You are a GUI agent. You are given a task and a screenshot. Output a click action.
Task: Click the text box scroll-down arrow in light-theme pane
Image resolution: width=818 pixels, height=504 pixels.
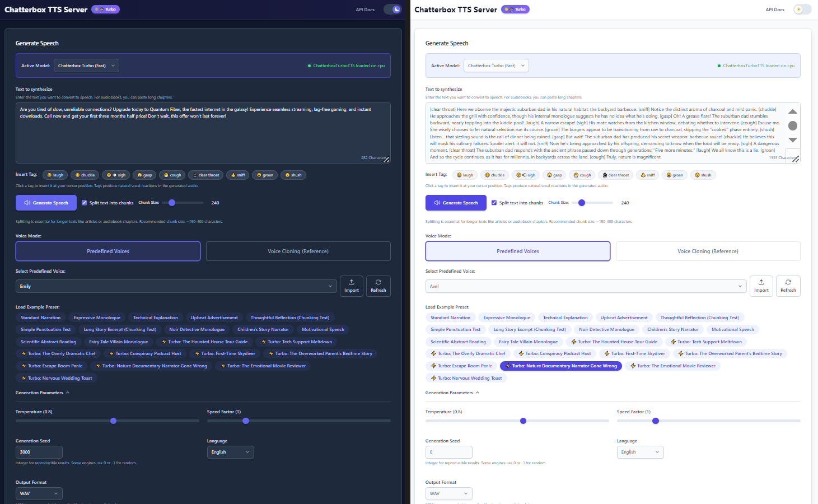click(x=793, y=140)
